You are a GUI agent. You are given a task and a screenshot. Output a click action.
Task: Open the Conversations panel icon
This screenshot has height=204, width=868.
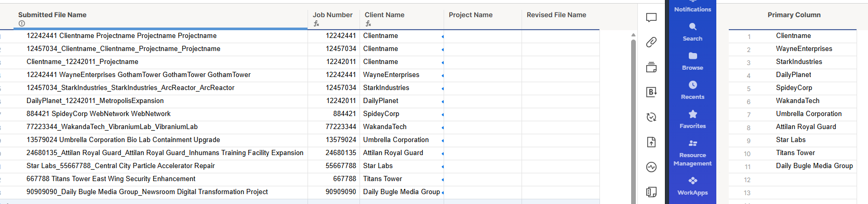point(651,18)
